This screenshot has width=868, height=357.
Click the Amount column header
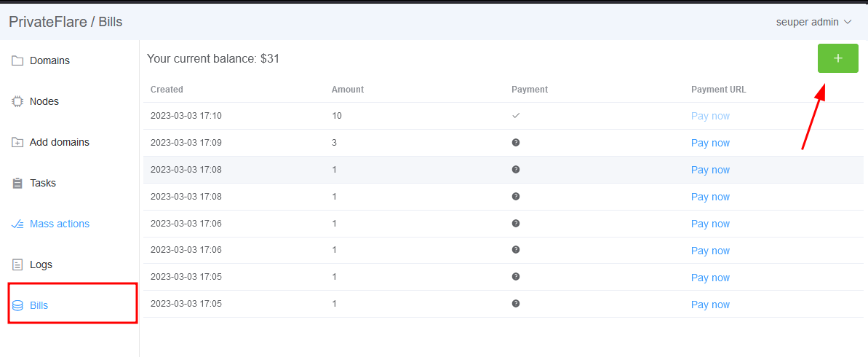348,89
